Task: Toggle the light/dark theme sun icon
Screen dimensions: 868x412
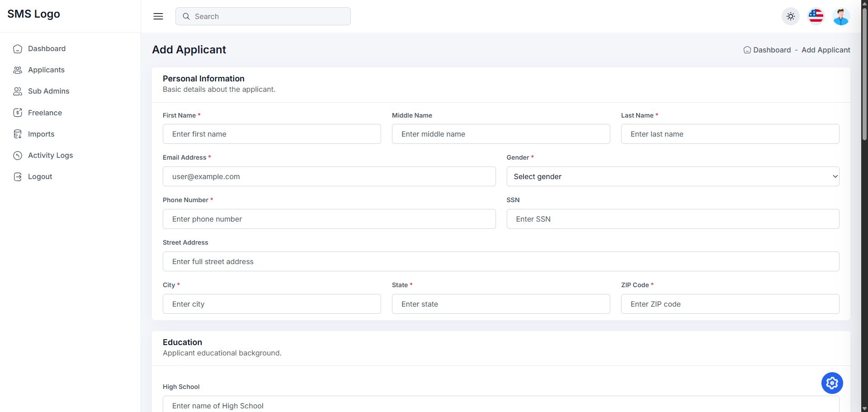Action: coord(790,16)
